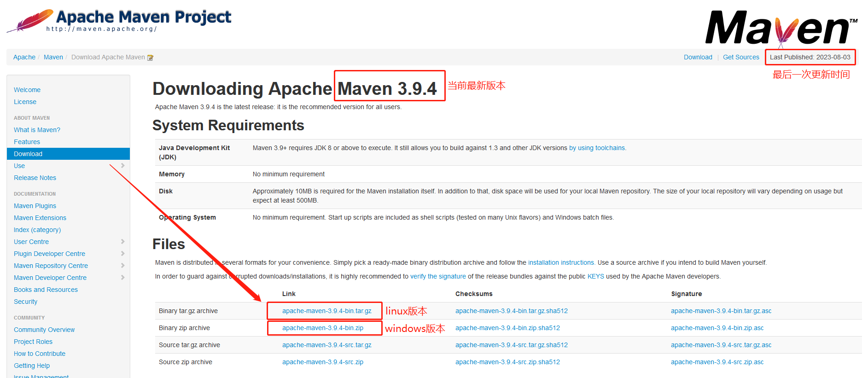
Task: Open Maven Plugins in sidebar
Action: (x=35, y=206)
